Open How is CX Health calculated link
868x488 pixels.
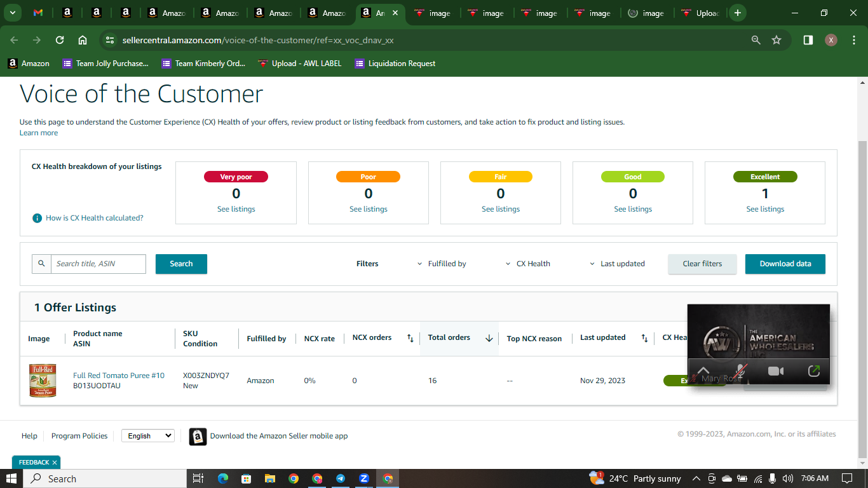point(95,218)
